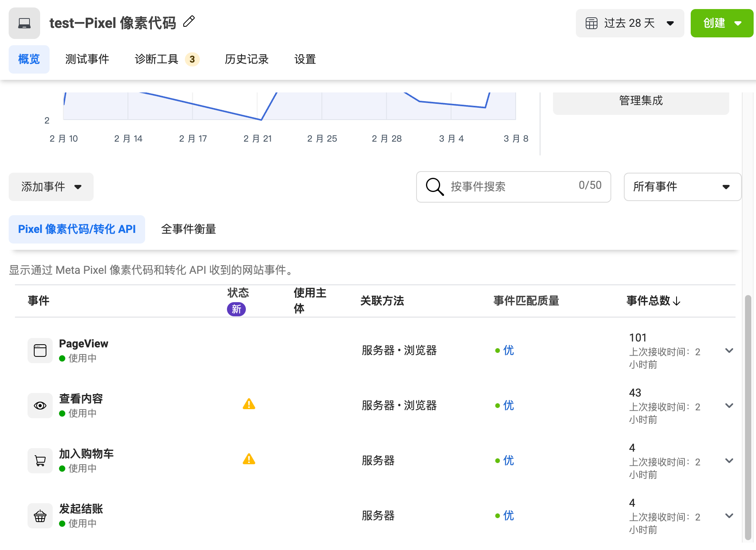
Task: Switch to the 概览 tab
Action: (x=29, y=59)
